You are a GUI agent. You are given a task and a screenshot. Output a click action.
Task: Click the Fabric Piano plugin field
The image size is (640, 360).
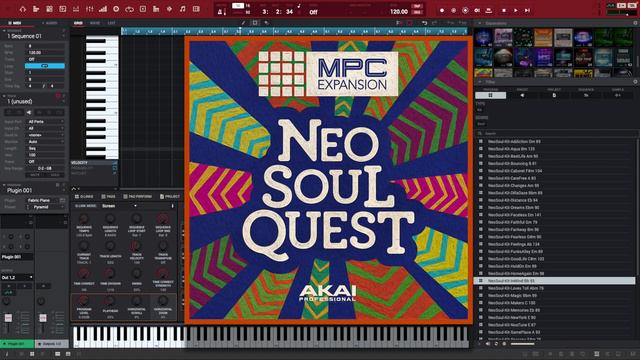coord(42,200)
